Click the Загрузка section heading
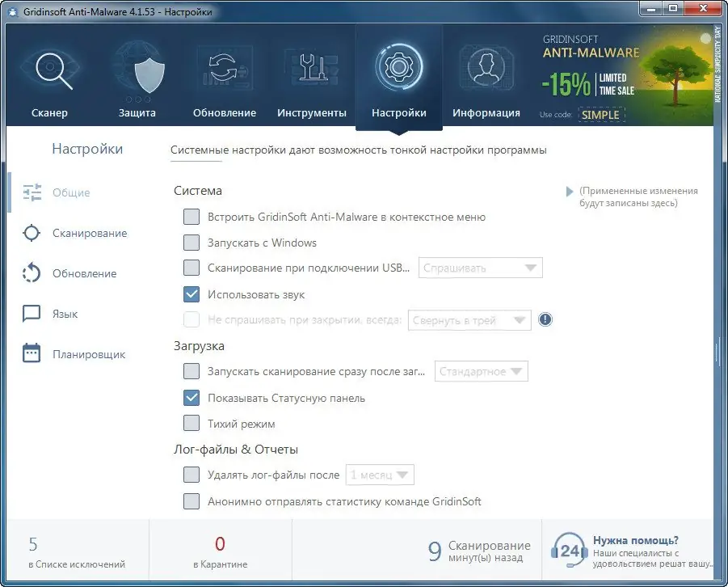Screen dimensions: 728x587 tap(200, 346)
